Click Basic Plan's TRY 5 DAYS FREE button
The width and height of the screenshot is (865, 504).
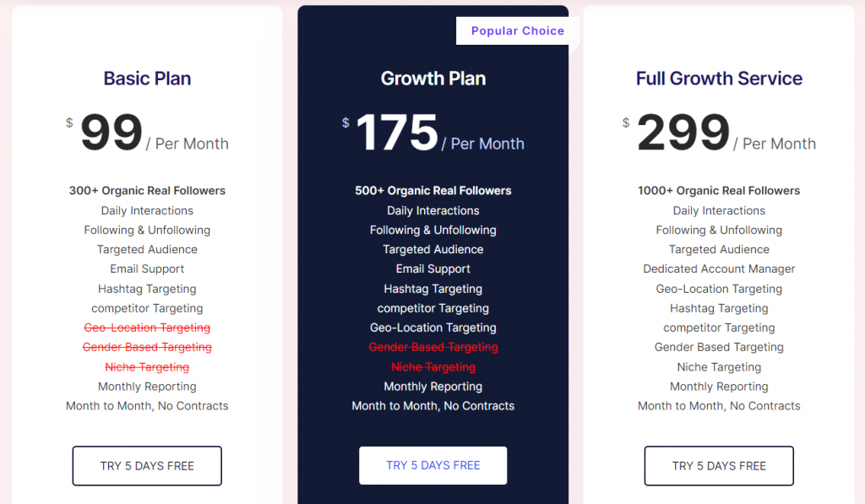(x=147, y=466)
